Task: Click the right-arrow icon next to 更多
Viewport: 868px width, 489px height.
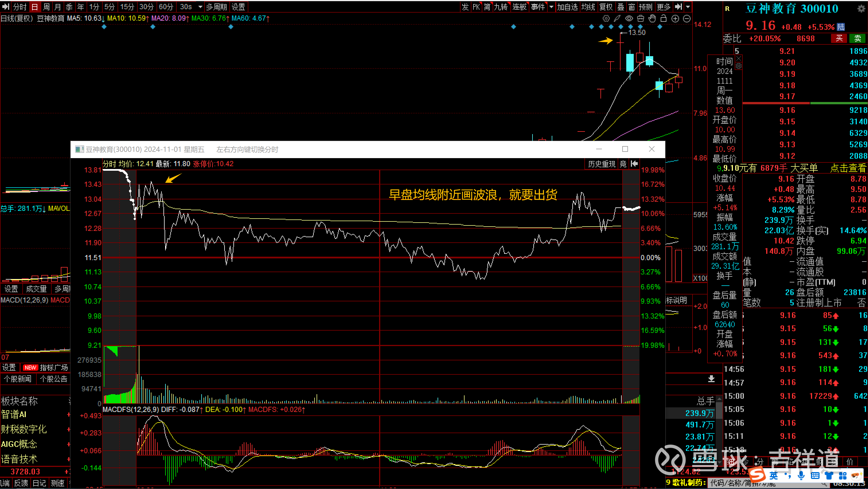Action: click(x=679, y=6)
